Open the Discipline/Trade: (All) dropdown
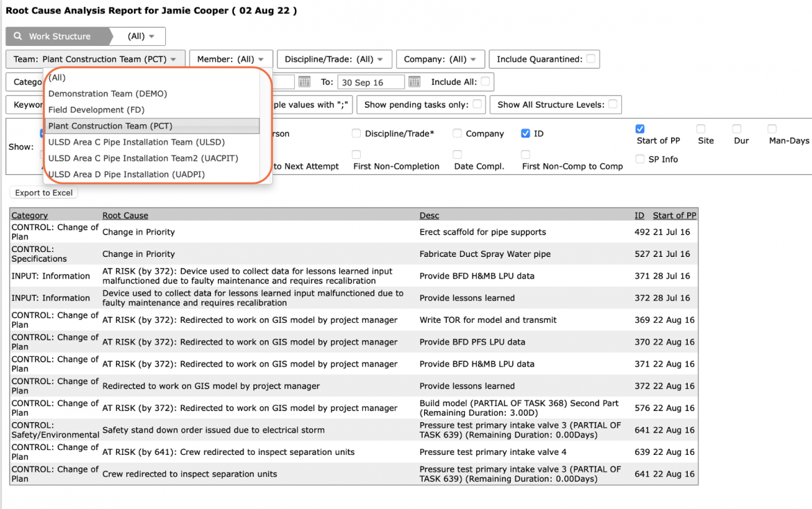Image resolution: width=812 pixels, height=509 pixels. pos(334,59)
